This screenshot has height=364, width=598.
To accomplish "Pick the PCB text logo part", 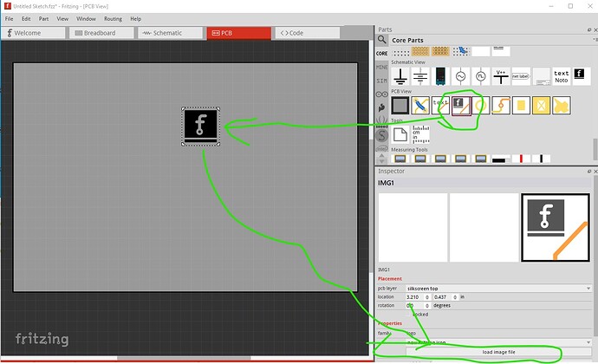I will point(439,106).
